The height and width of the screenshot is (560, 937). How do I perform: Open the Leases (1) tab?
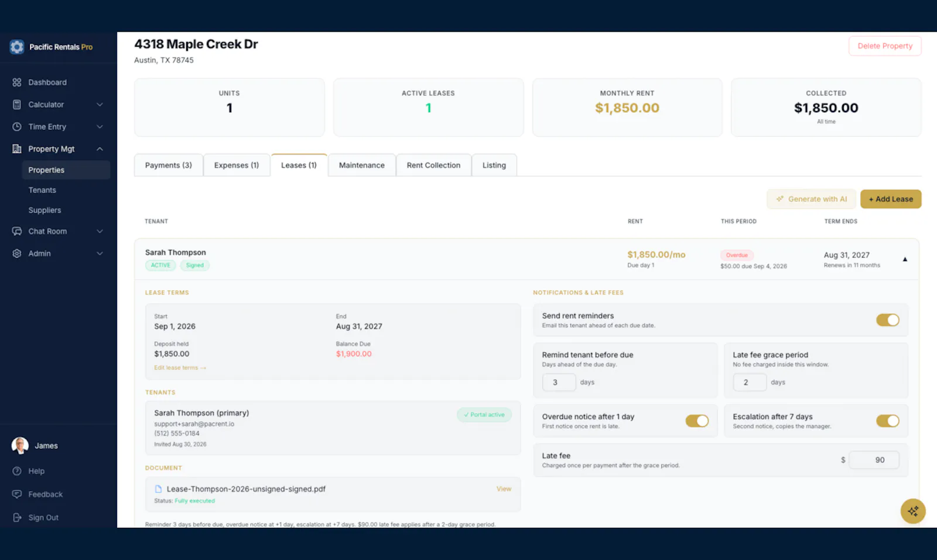point(299,166)
